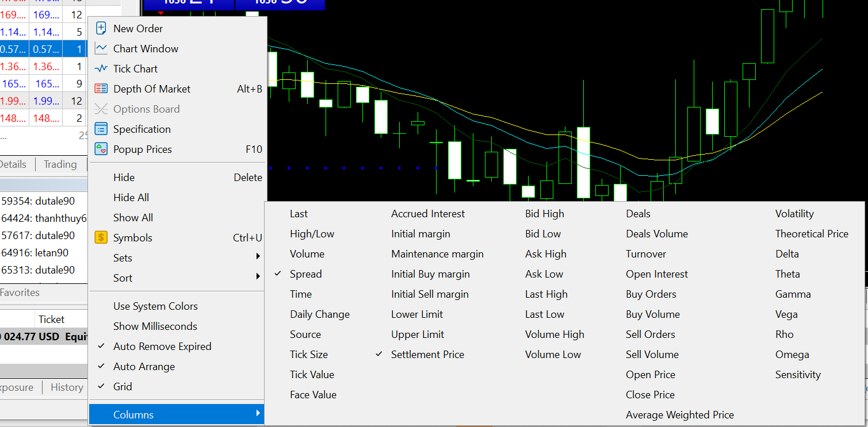Expand the Columns submenu
This screenshot has width=868, height=427.
pyautogui.click(x=133, y=414)
